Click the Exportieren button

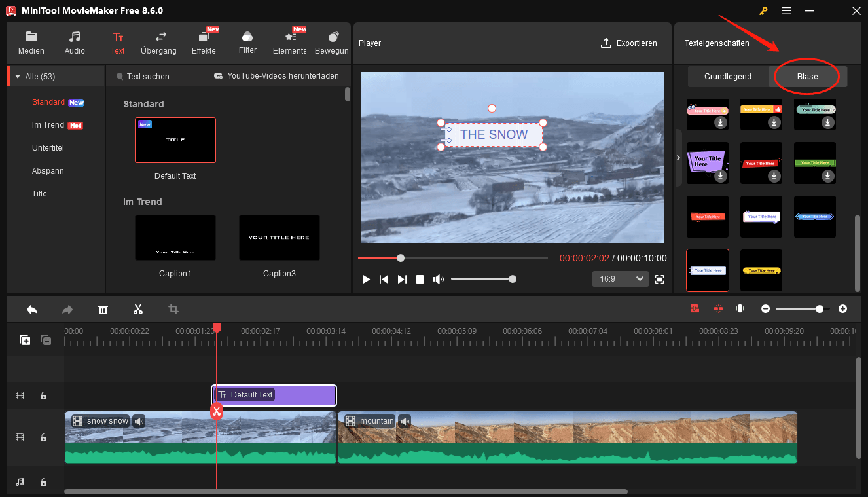pos(629,43)
